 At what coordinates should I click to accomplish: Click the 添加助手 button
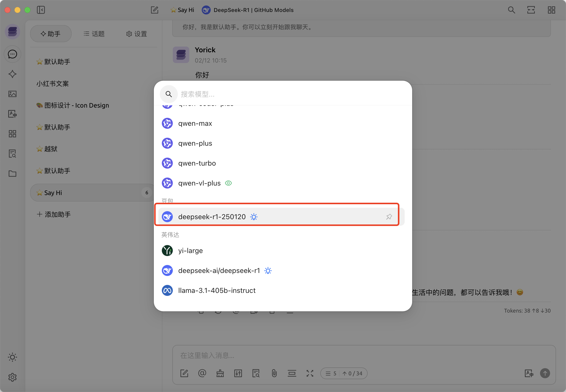point(54,214)
